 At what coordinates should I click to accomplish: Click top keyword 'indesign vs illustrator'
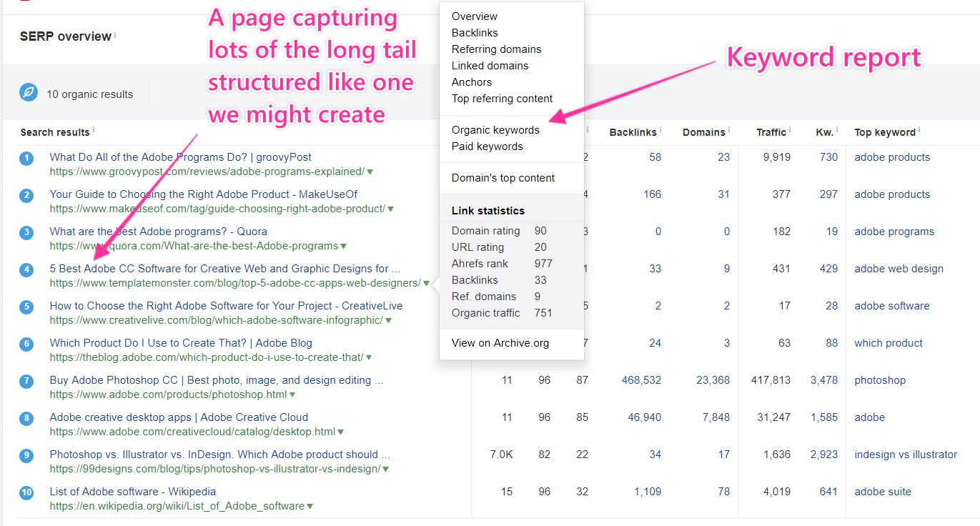(906, 455)
